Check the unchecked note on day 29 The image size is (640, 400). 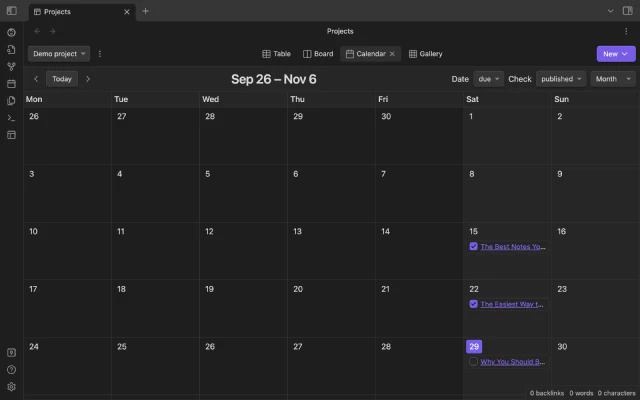tap(473, 362)
